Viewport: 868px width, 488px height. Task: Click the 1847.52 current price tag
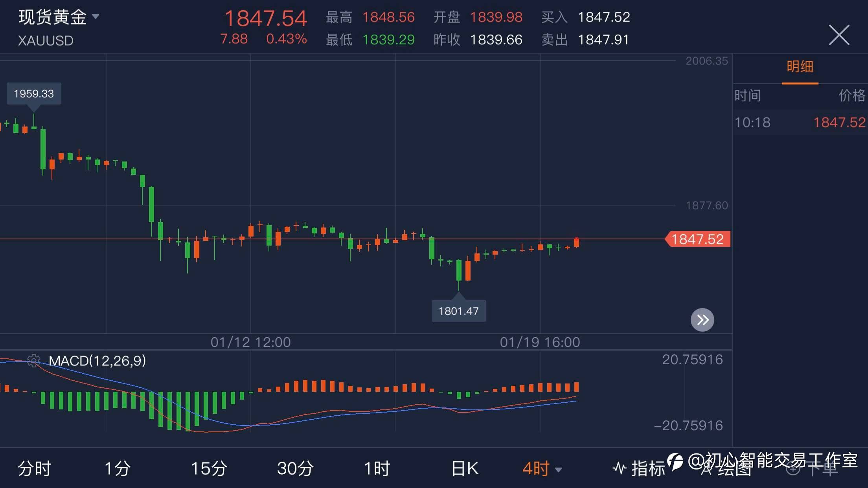tap(697, 239)
